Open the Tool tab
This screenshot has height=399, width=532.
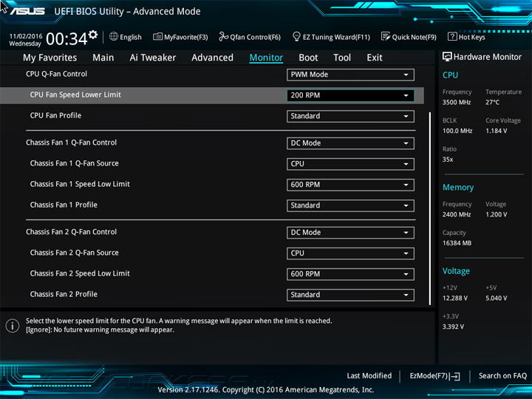click(342, 58)
